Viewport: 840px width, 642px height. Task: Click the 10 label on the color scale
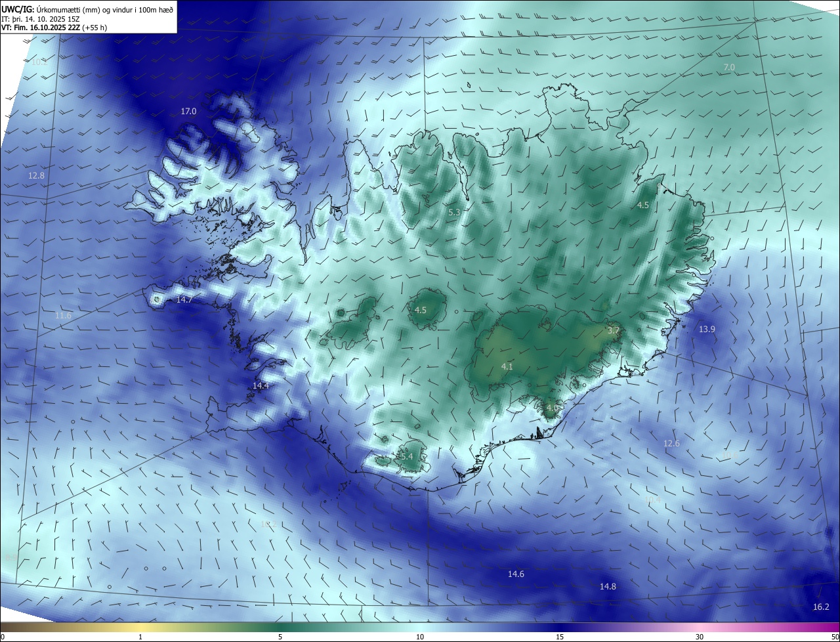[x=420, y=637]
